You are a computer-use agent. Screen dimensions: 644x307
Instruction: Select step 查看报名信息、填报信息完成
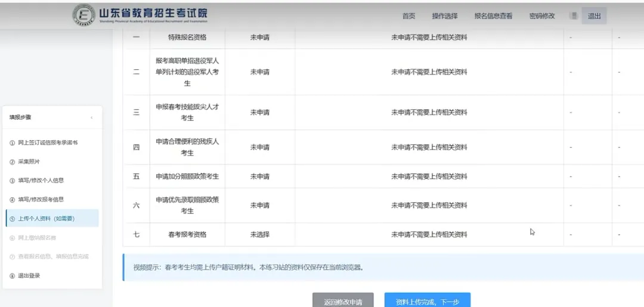click(49, 256)
